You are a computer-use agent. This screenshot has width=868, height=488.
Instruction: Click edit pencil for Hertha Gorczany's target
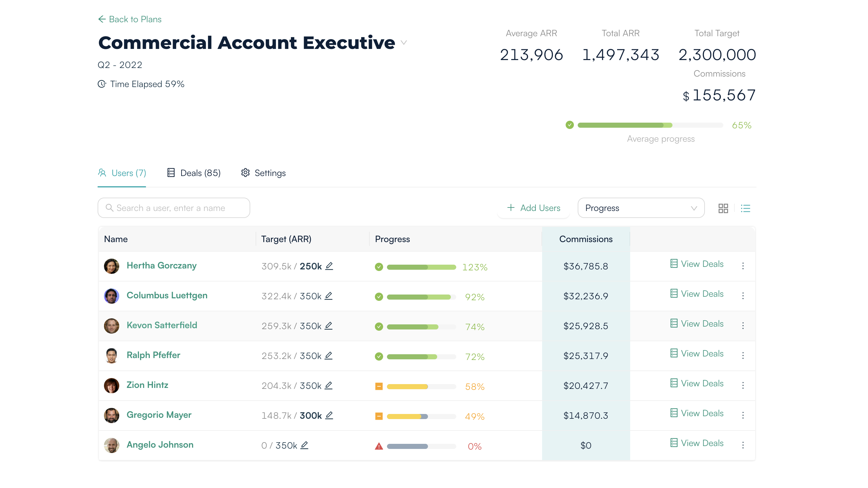click(x=329, y=266)
